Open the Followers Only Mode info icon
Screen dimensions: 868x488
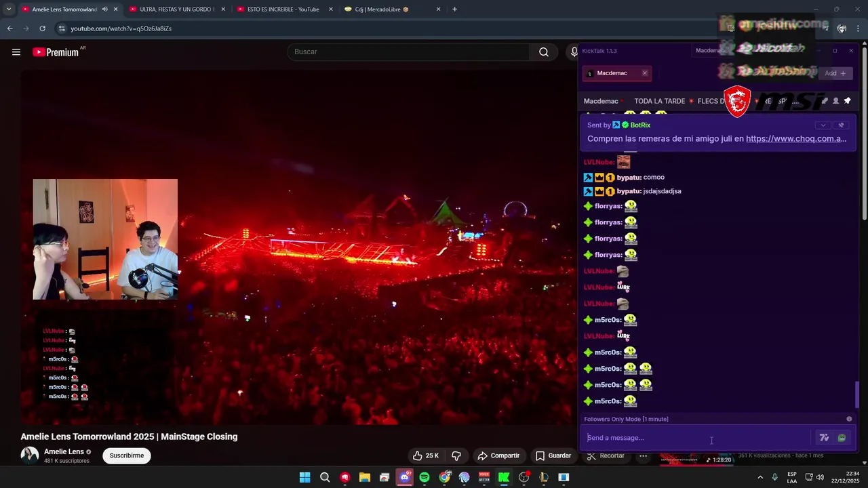pos(849,419)
